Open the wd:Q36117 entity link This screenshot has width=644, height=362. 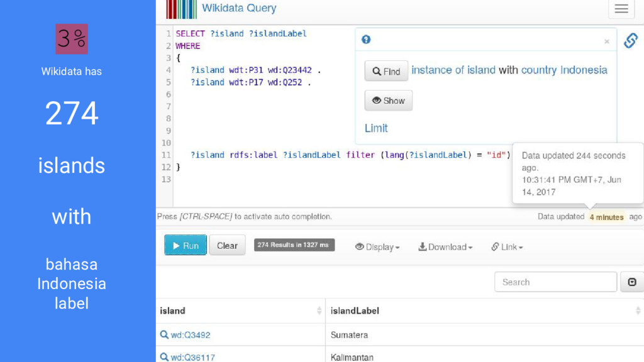(x=192, y=358)
